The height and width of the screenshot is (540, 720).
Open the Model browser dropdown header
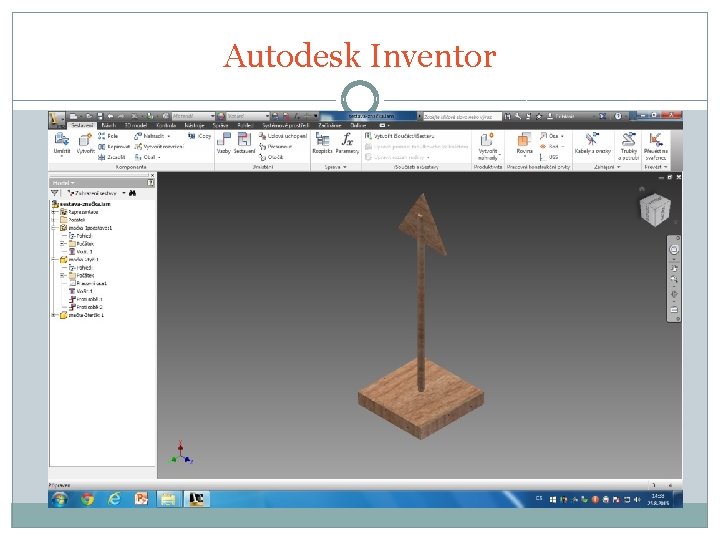pos(63,183)
